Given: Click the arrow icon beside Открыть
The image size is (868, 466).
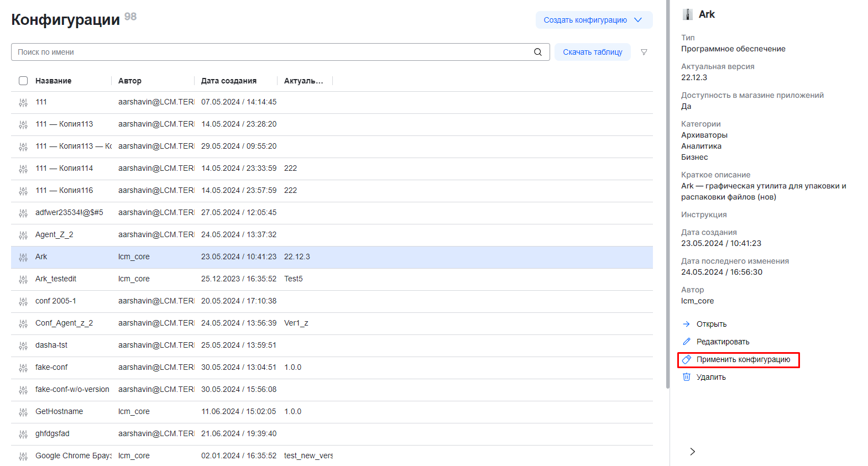Looking at the screenshot, I should coord(687,324).
